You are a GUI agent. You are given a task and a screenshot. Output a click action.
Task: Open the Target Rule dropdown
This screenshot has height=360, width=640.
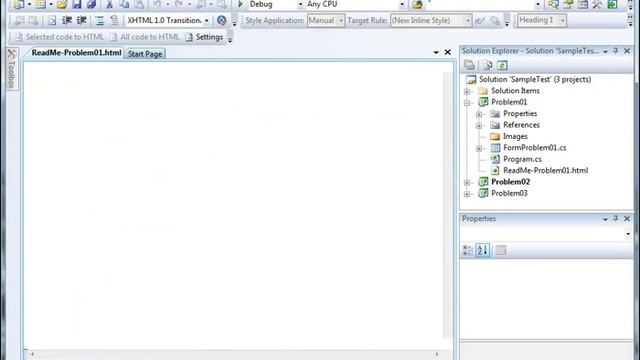click(468, 20)
